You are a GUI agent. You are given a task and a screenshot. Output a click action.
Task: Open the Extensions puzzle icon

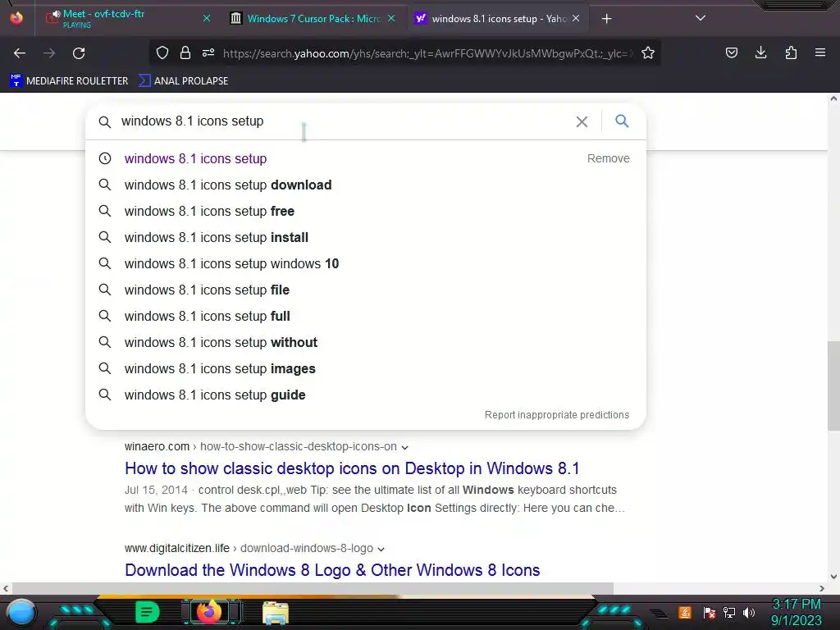(791, 52)
